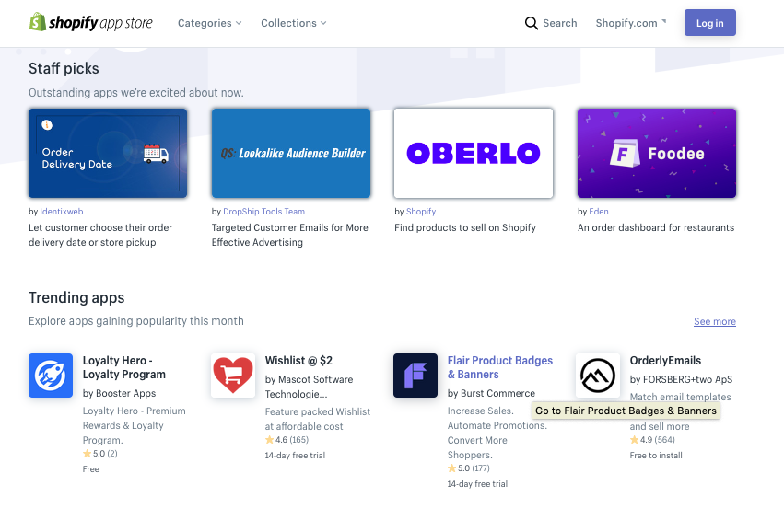This screenshot has height=532, width=784.
Task: Open the Foodee app card
Action: [657, 153]
